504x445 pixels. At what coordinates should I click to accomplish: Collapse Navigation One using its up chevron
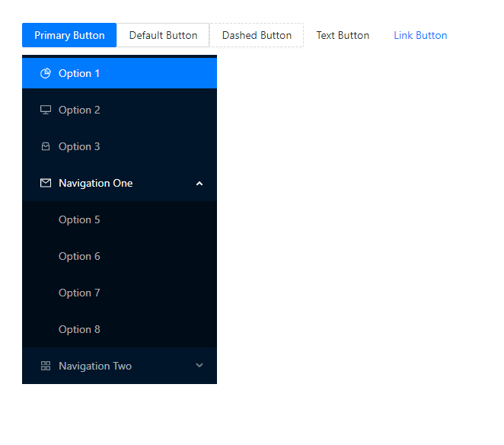[x=199, y=184]
